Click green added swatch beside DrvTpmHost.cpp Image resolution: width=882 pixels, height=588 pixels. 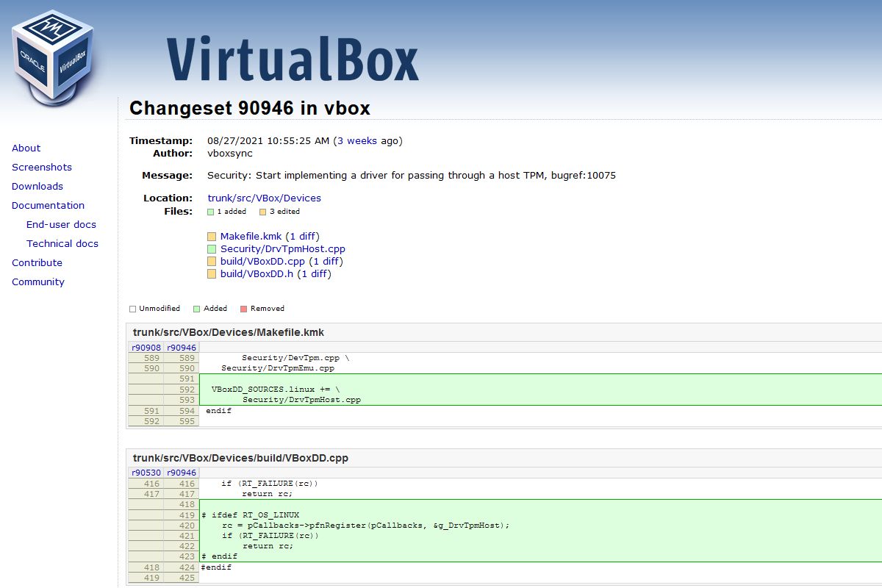212,249
